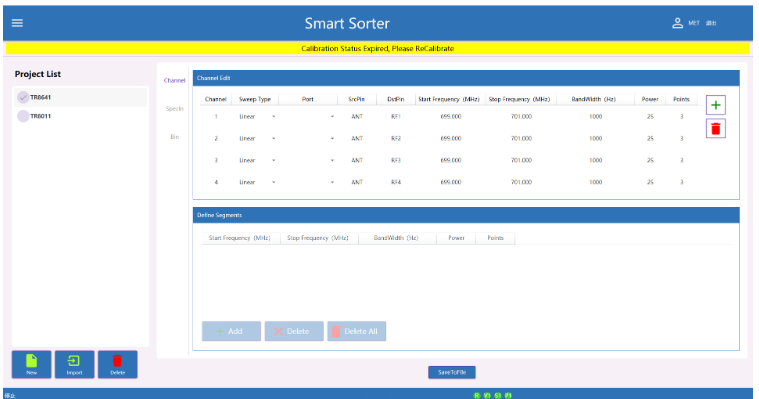Screen dimensions: 759x399
Task: Delete the selected project
Action: tap(118, 364)
